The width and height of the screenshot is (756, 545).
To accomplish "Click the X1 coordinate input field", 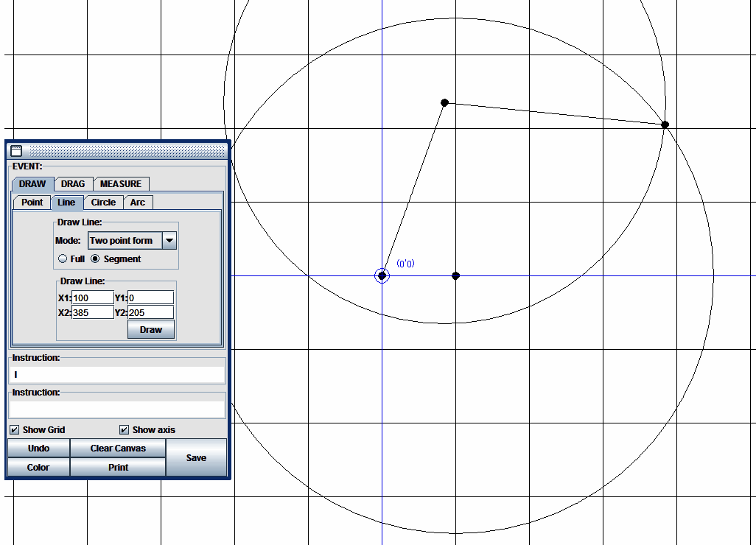I will tap(93, 298).
